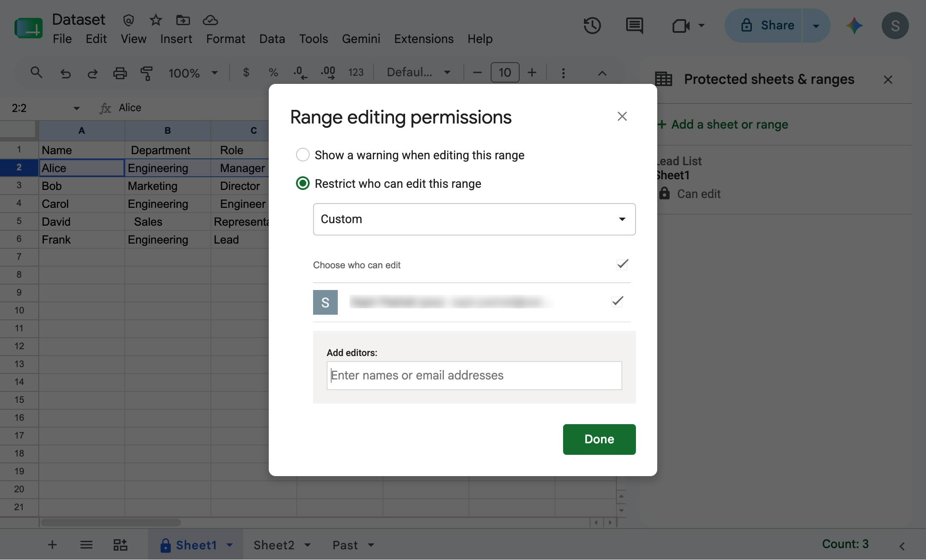This screenshot has height=560, width=926.
Task: Open version history clock icon
Action: (x=592, y=26)
